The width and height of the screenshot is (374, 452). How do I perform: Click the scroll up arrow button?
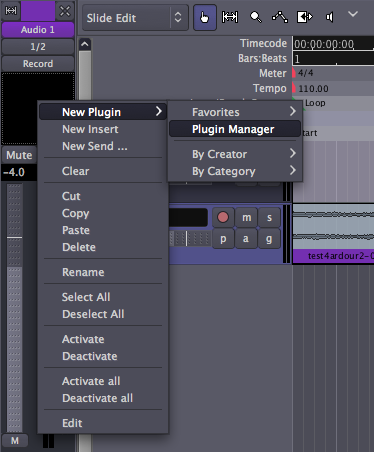pyautogui.click(x=85, y=44)
